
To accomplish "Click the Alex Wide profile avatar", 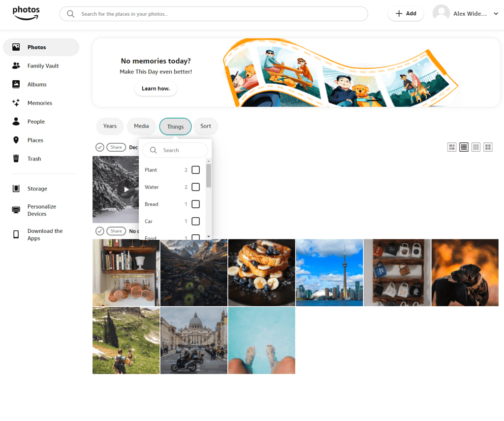I will pos(441,13).
